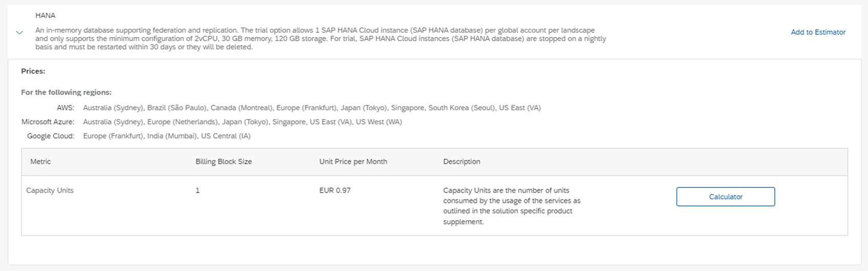Click the Google Cloud region list text

[x=167, y=136]
